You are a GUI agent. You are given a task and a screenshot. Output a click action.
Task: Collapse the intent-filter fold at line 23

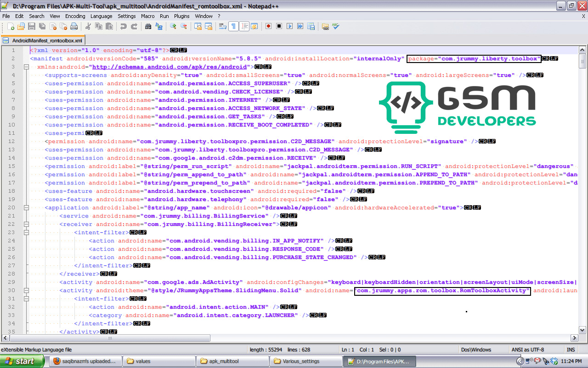click(26, 232)
